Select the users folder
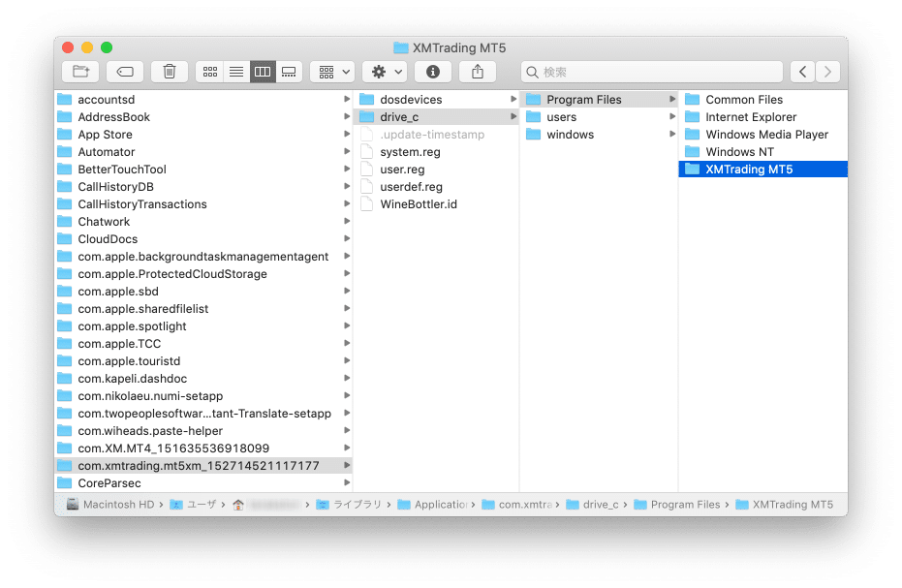 [x=599, y=117]
